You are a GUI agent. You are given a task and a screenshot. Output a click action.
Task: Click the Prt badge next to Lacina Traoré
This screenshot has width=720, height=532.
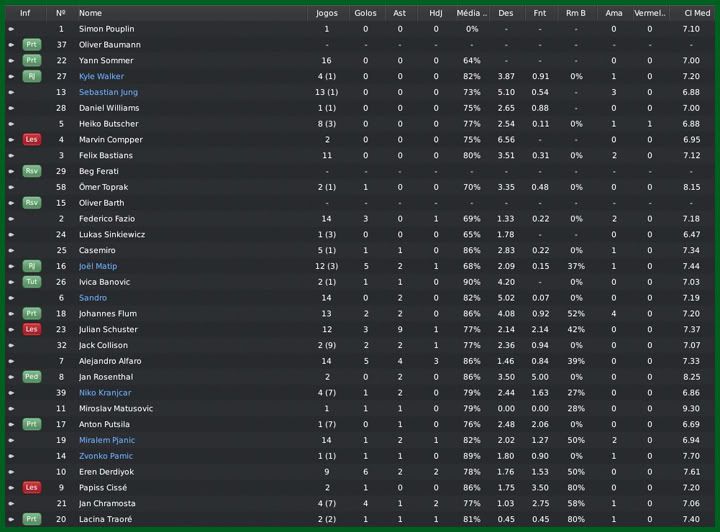(31, 519)
